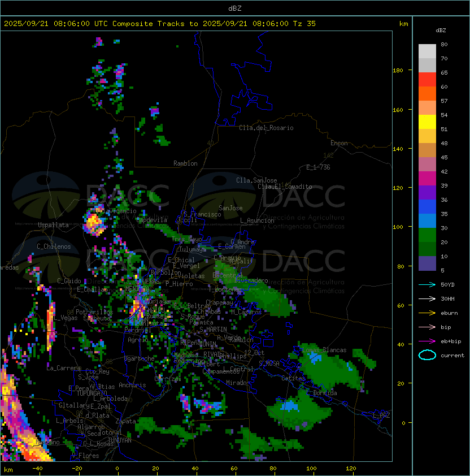The image size is (470, 476).
Task: Click the 'C_Guido' map label
Action: pos(69,281)
